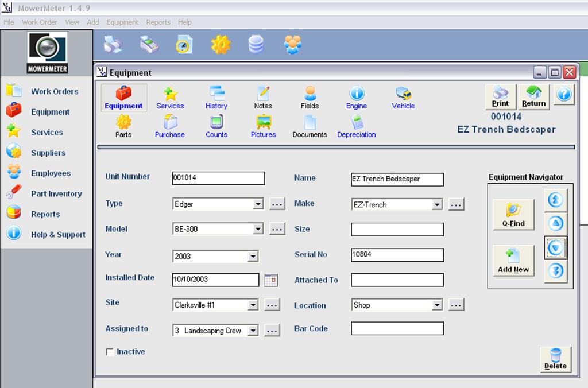Click the Add New equipment button

coord(513,261)
